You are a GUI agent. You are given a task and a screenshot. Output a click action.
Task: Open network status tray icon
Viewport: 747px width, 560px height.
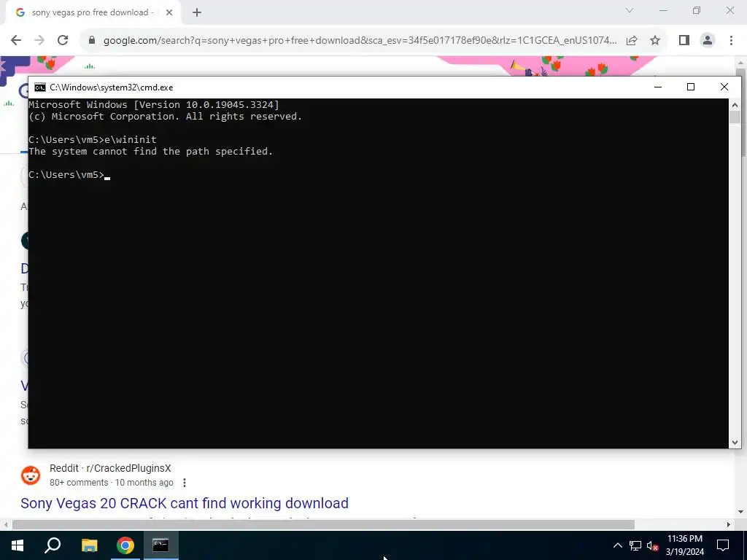click(635, 545)
